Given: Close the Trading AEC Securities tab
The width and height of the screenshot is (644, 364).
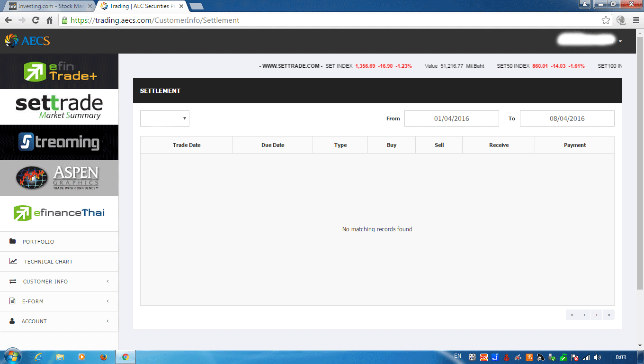Looking at the screenshot, I should click(x=181, y=6).
